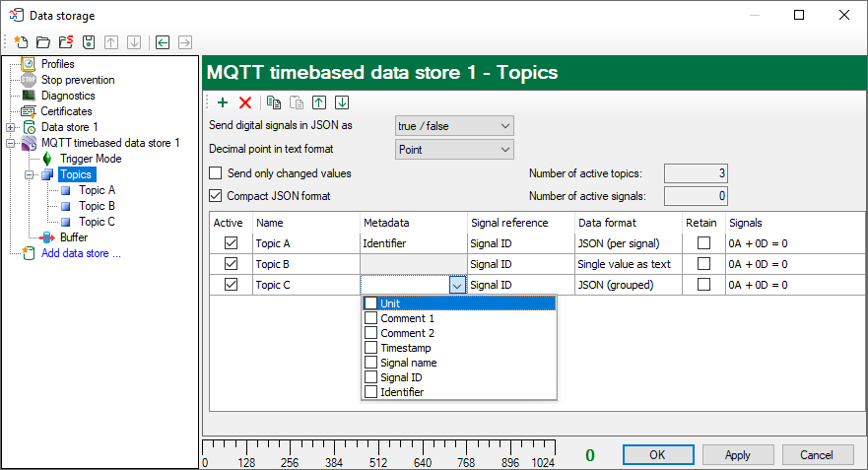Enable Send only changed values checkbox
The height and width of the screenshot is (470, 868).
coord(216,173)
